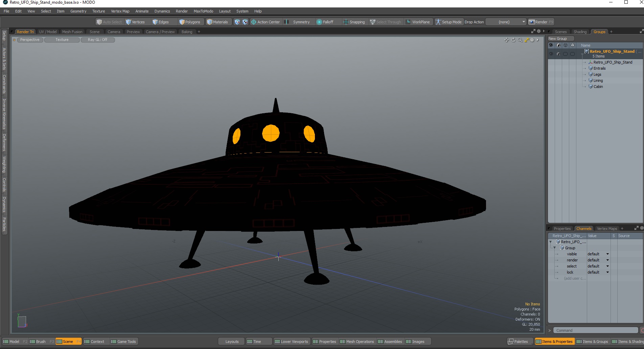
Task: Click the WorkPlane tool
Action: (418, 22)
